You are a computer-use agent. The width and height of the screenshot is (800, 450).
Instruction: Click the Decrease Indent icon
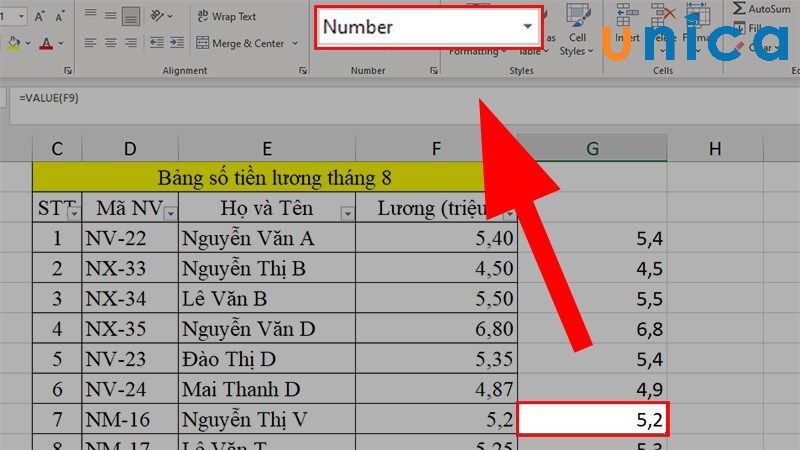157,42
